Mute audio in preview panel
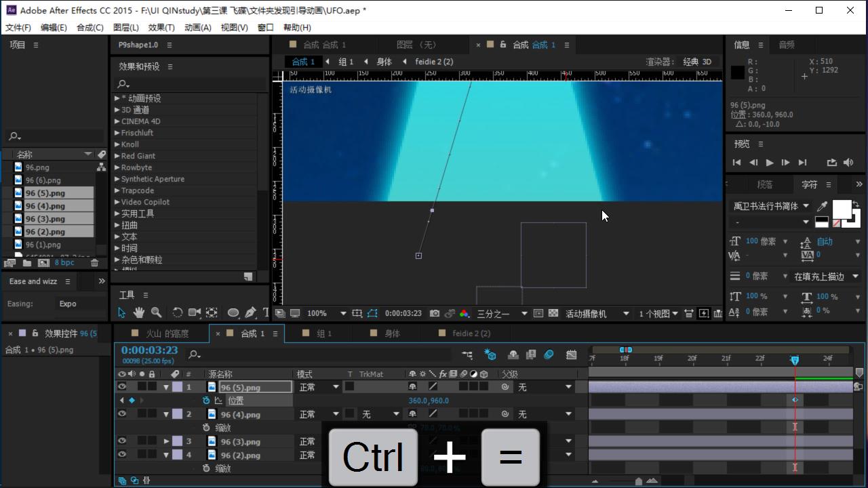The image size is (868, 488). [848, 163]
